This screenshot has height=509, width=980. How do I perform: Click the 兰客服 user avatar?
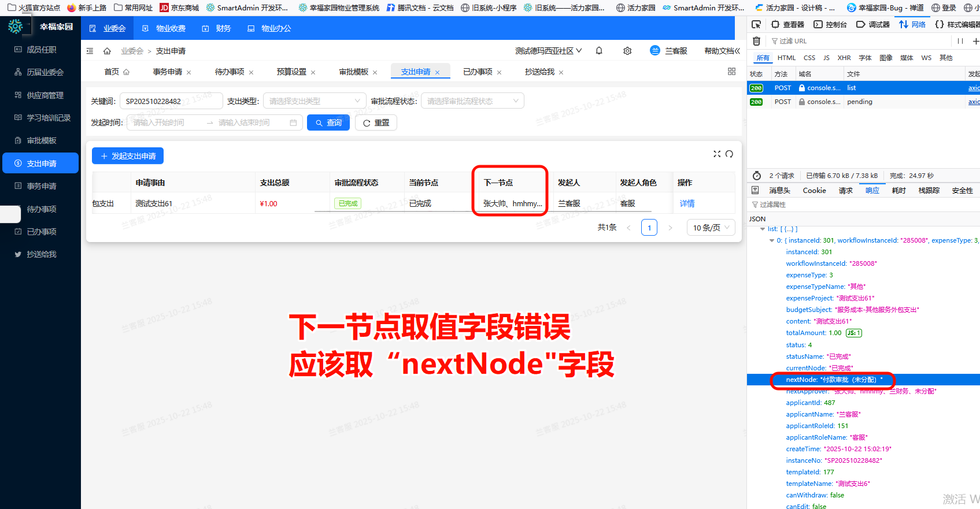pos(654,51)
